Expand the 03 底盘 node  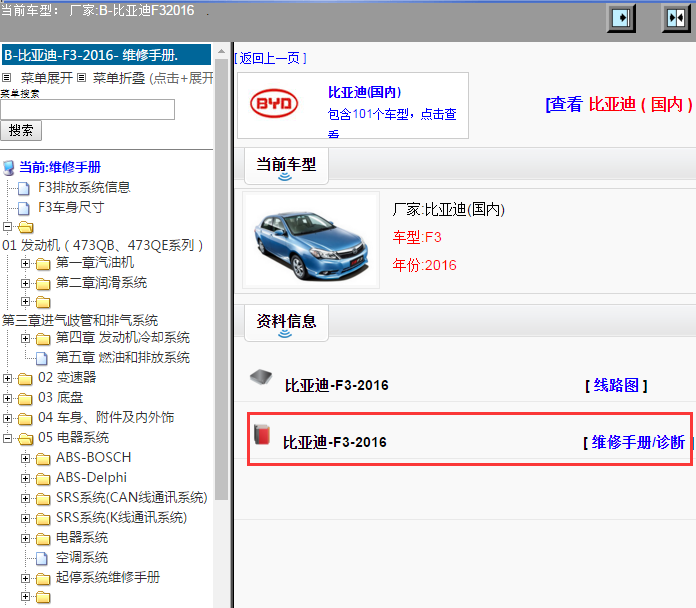(x=8, y=399)
